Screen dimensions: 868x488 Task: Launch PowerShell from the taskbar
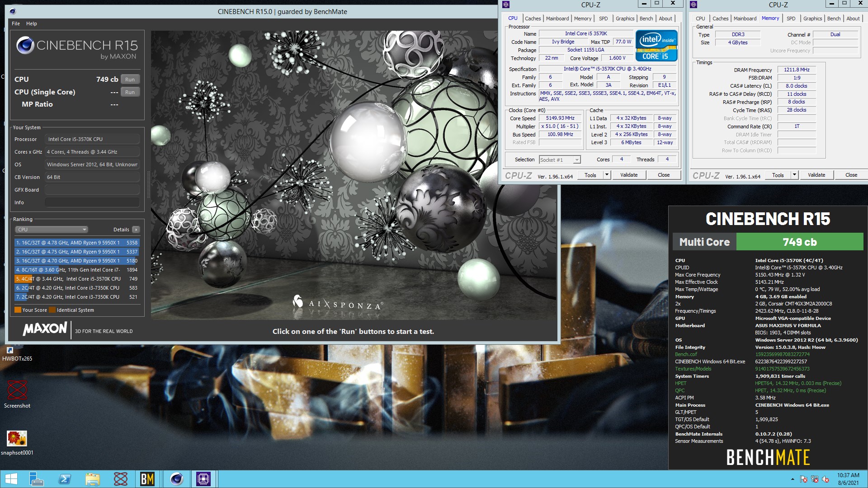(x=65, y=479)
